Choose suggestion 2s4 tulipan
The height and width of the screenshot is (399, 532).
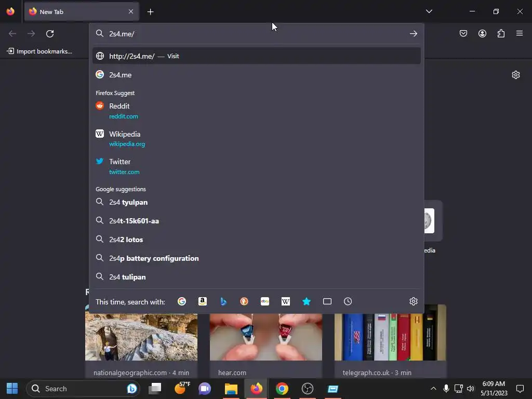click(257, 277)
